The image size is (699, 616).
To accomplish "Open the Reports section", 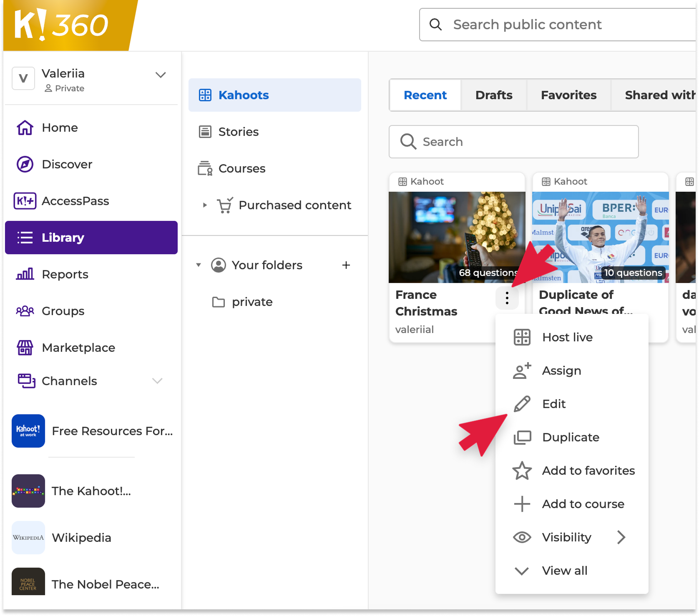I will pyautogui.click(x=65, y=274).
